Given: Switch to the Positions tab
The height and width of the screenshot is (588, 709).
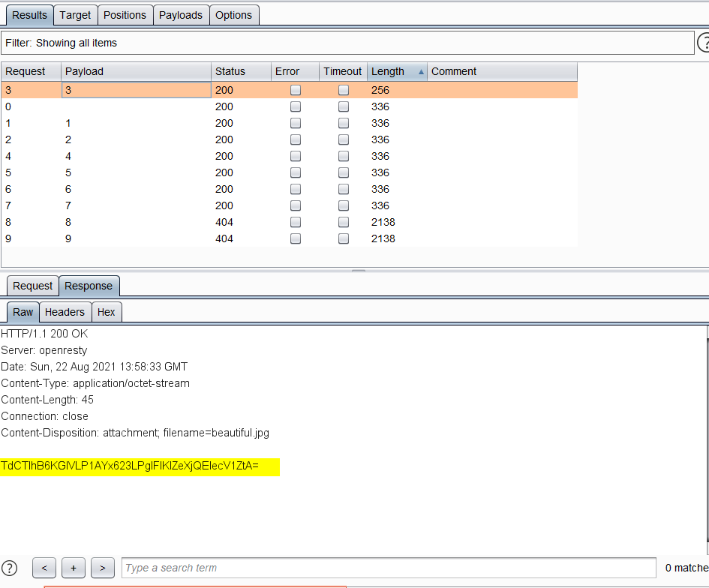Looking at the screenshot, I should pyautogui.click(x=125, y=15).
